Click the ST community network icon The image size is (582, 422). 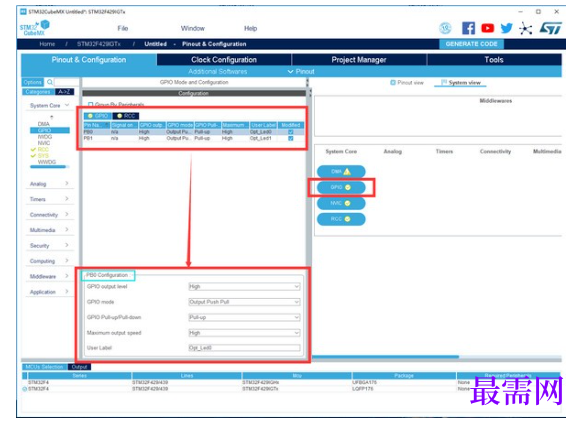(x=526, y=28)
